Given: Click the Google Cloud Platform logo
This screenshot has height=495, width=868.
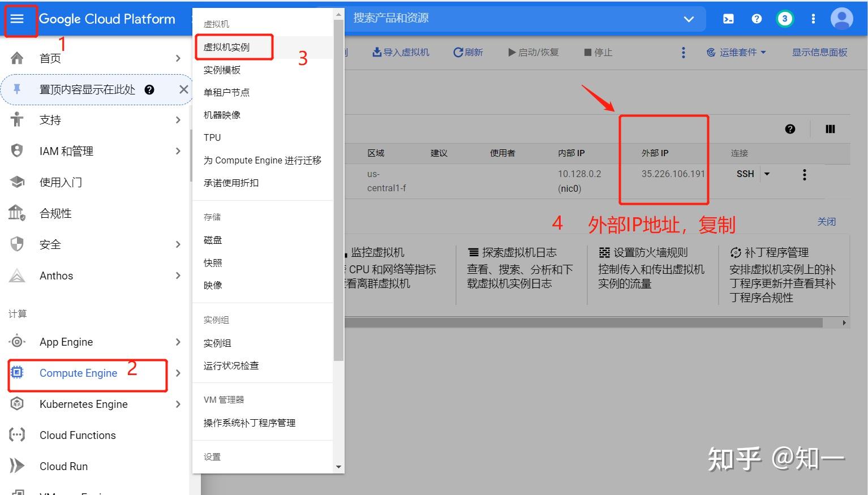Looking at the screenshot, I should click(107, 19).
